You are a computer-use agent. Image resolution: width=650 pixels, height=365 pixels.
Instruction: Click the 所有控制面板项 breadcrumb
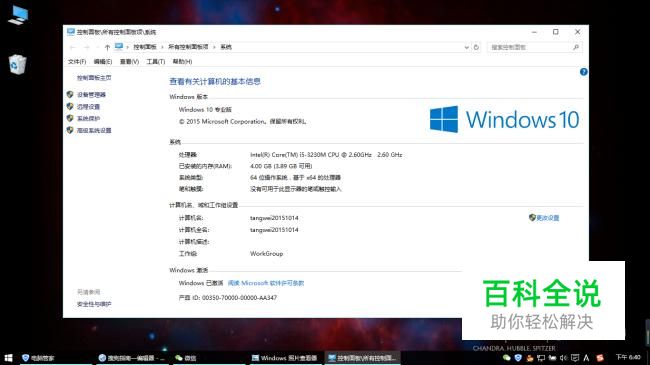[188, 47]
